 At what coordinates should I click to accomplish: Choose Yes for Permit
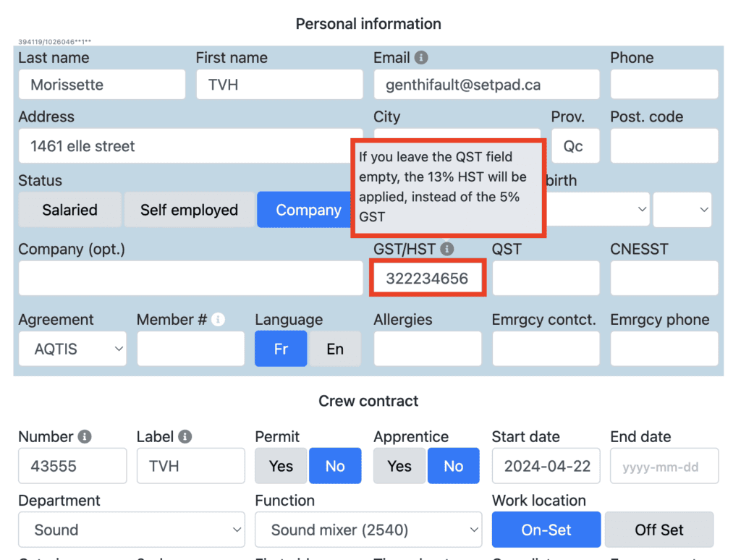pyautogui.click(x=281, y=466)
